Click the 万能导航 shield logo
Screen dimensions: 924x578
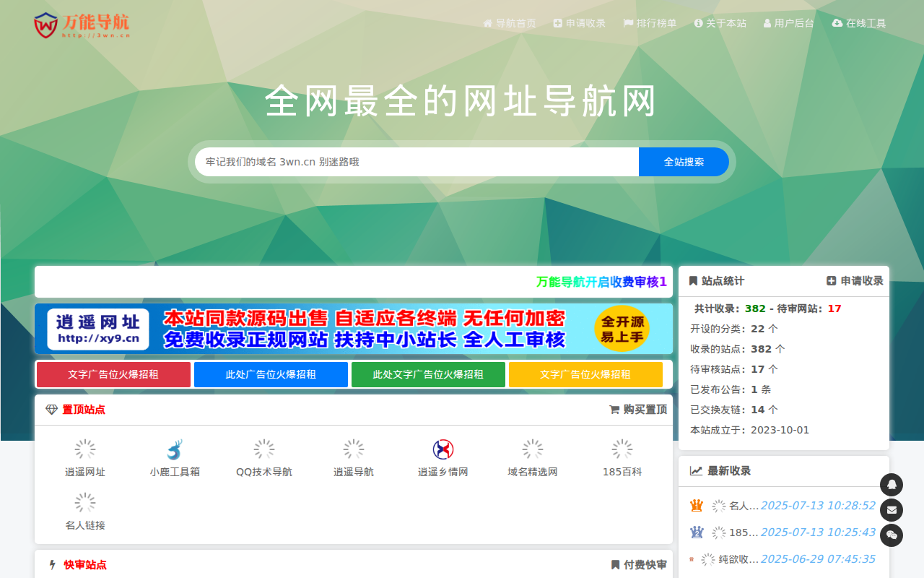pyautogui.click(x=45, y=25)
